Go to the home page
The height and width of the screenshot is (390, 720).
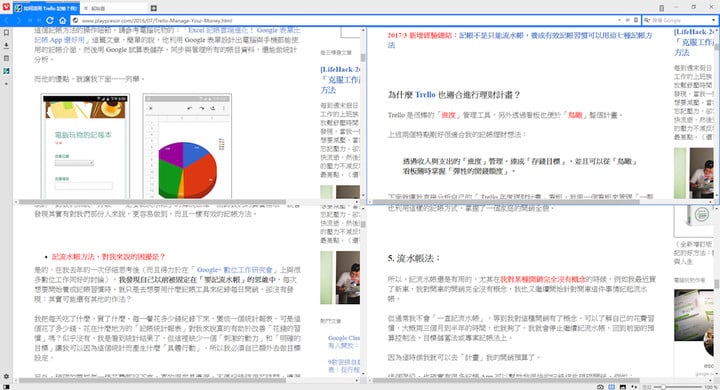(x=62, y=20)
